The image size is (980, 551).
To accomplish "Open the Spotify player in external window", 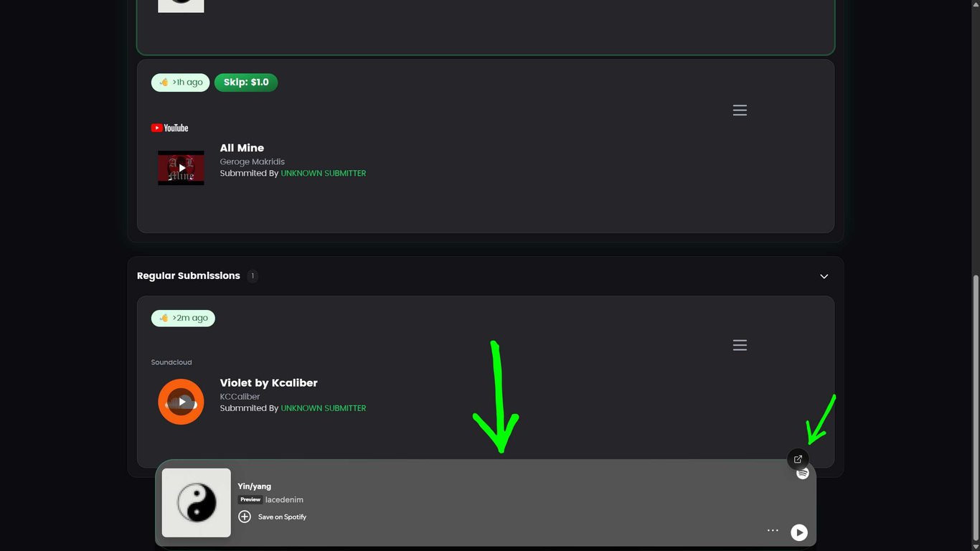I will click(x=798, y=459).
